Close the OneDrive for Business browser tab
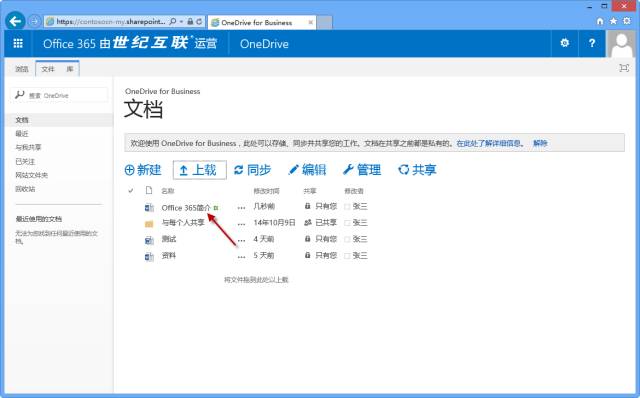 pos(311,22)
